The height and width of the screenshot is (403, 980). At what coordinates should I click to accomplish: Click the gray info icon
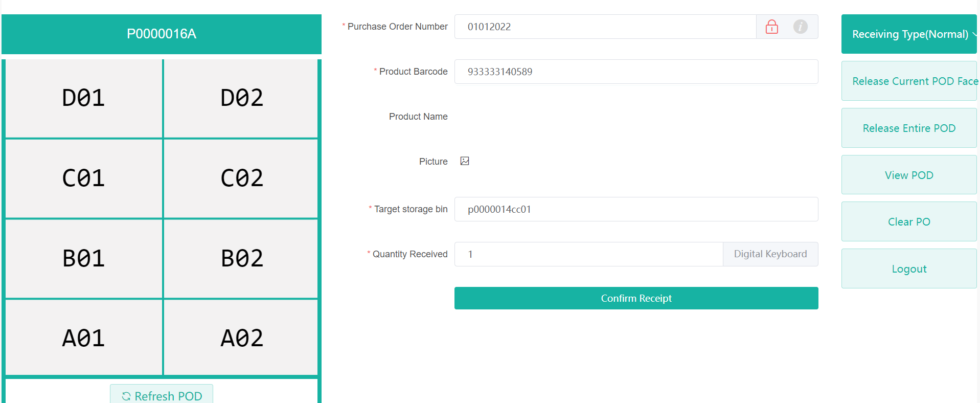pos(800,27)
